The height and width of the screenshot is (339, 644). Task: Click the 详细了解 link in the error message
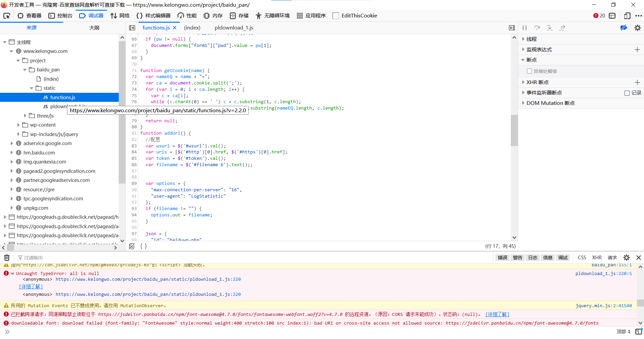(31, 286)
